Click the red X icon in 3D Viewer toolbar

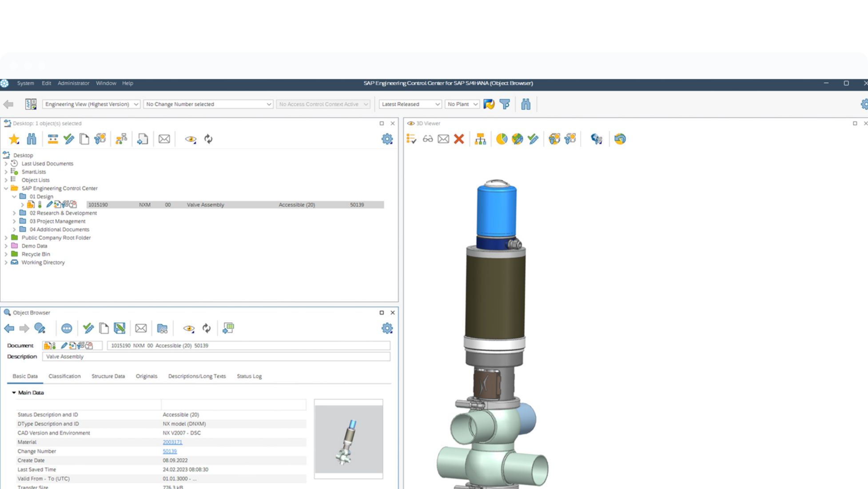tap(459, 139)
